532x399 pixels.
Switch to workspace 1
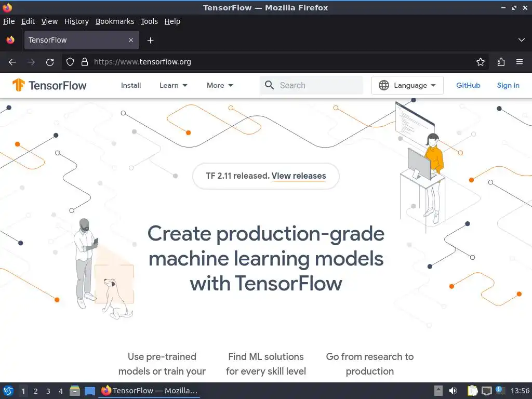pos(23,391)
